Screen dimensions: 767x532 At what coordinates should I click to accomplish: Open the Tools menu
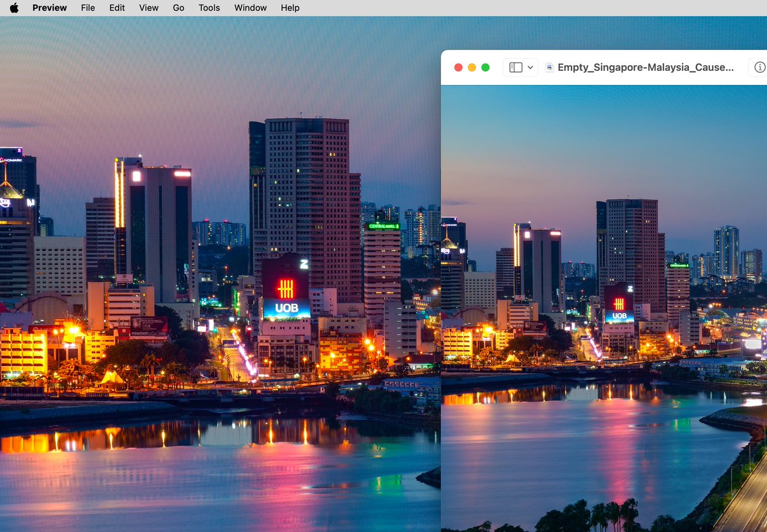click(x=209, y=8)
